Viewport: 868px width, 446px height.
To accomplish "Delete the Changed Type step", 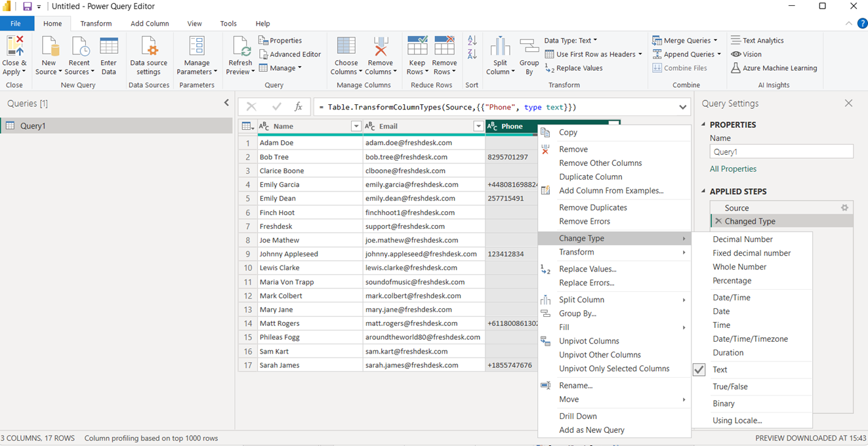I will coord(718,222).
